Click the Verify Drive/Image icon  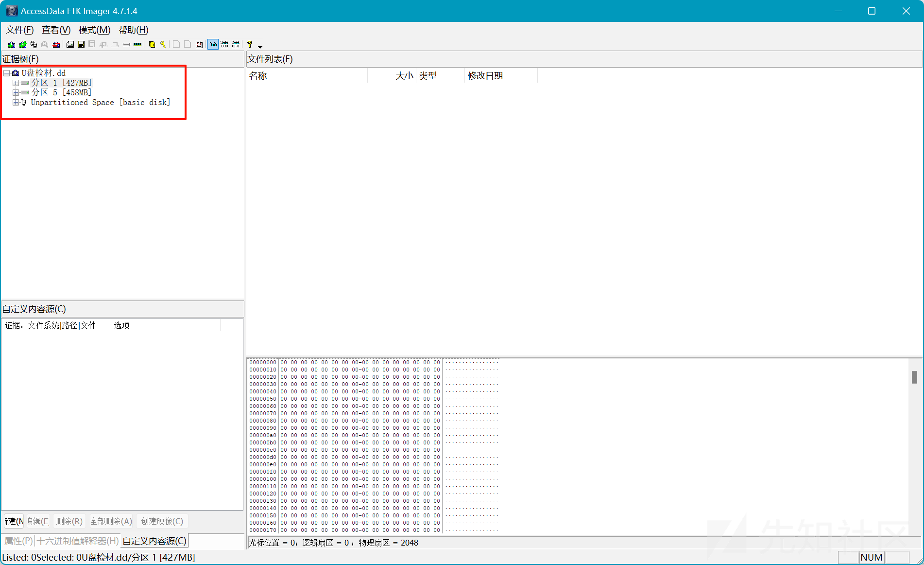126,45
